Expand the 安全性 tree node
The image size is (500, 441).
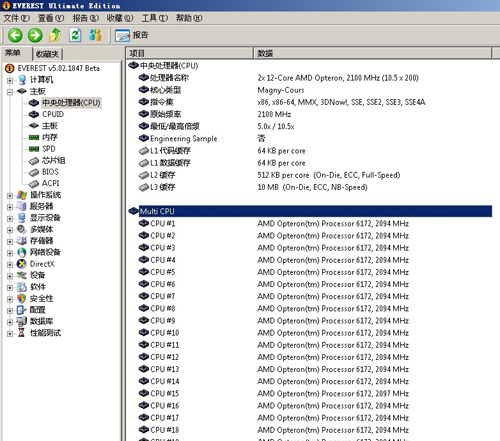10,299
